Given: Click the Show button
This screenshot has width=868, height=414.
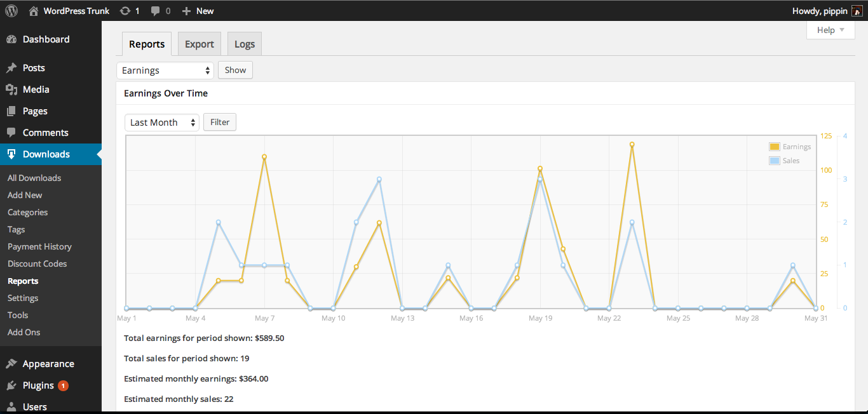Looking at the screenshot, I should pyautogui.click(x=235, y=70).
